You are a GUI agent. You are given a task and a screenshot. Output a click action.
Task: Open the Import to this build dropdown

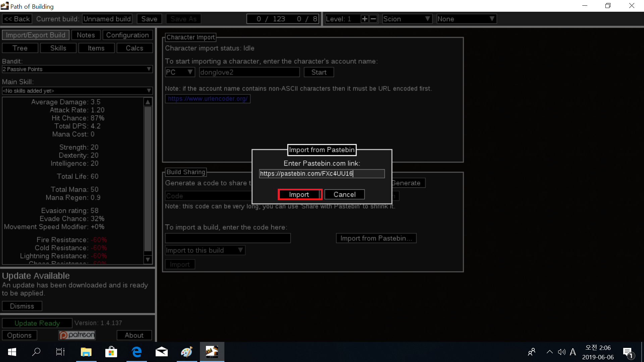coord(205,250)
